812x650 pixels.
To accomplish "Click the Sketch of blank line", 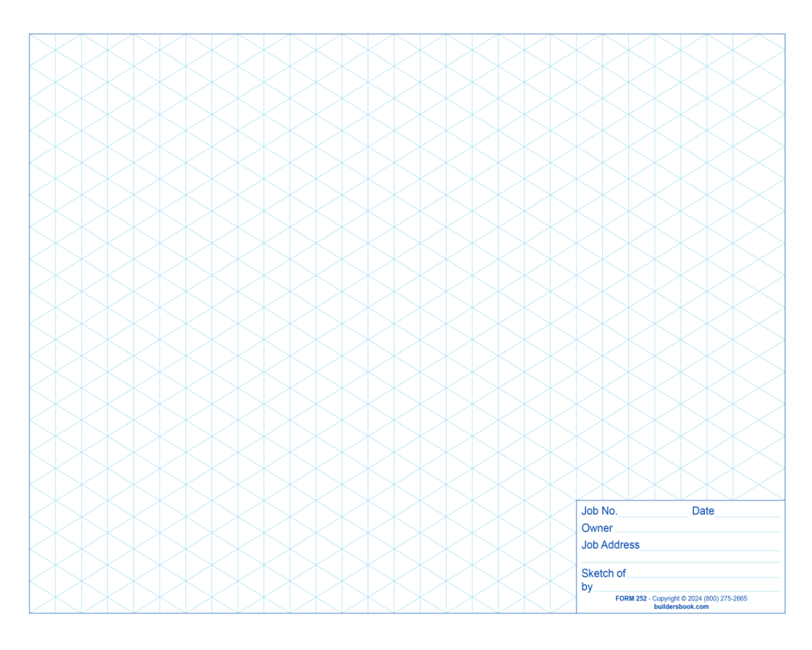I will point(705,577).
